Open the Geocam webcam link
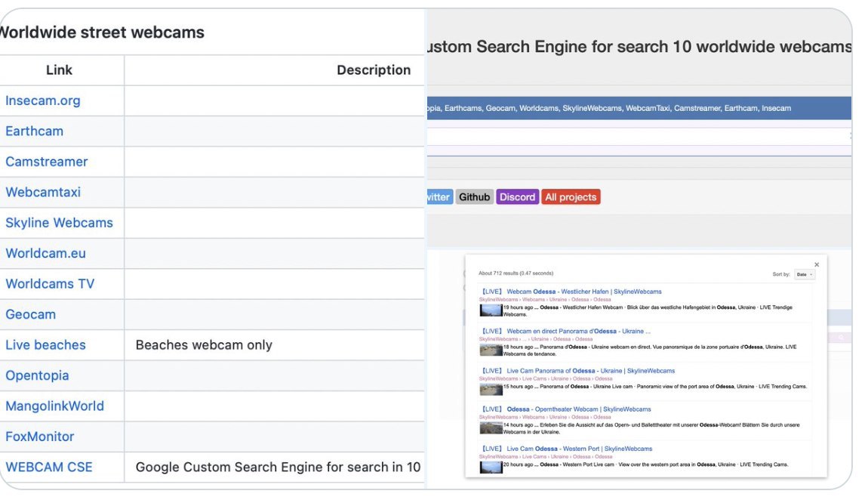 [x=31, y=314]
